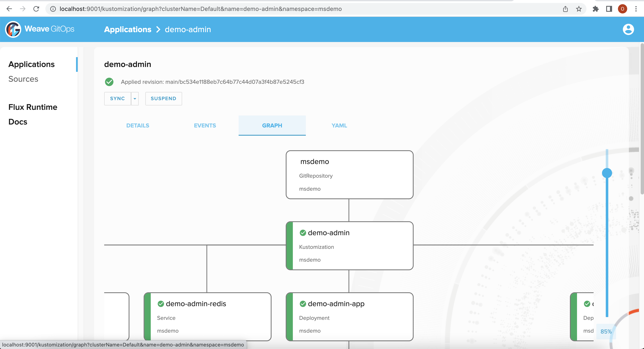
Task: Open the browser extensions puzzle icon
Action: (595, 9)
